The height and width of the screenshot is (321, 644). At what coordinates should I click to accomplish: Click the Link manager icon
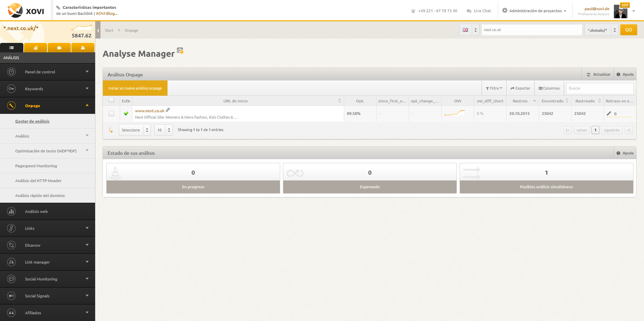point(11,262)
